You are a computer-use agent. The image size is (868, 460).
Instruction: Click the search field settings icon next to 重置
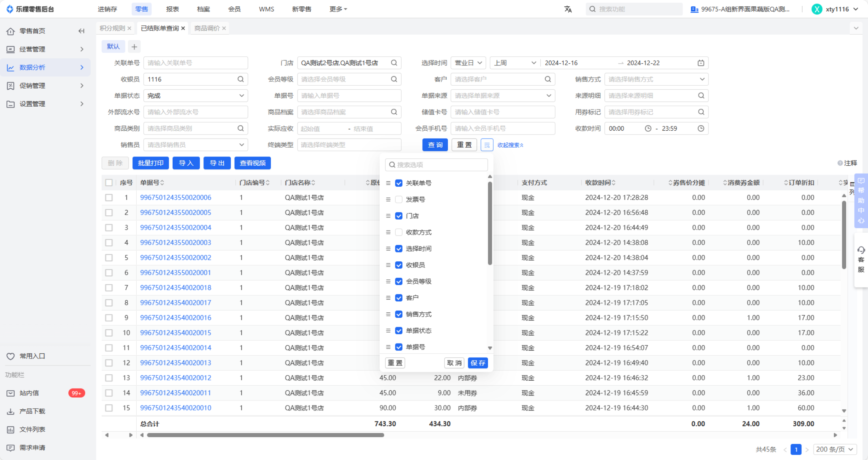[x=487, y=145]
